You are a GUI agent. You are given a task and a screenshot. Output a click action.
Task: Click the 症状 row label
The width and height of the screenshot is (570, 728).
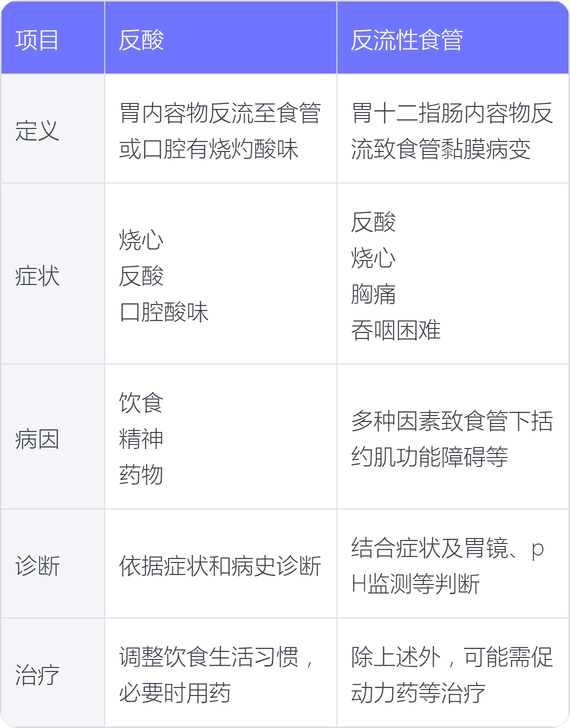[52, 273]
